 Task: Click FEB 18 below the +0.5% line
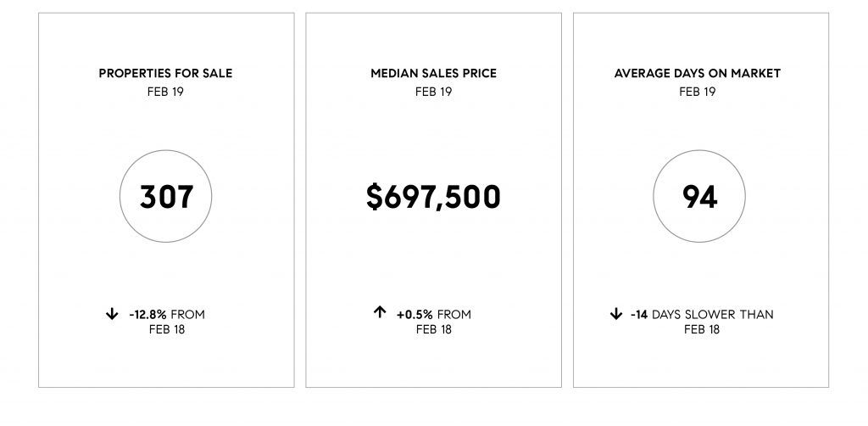pyautogui.click(x=433, y=329)
